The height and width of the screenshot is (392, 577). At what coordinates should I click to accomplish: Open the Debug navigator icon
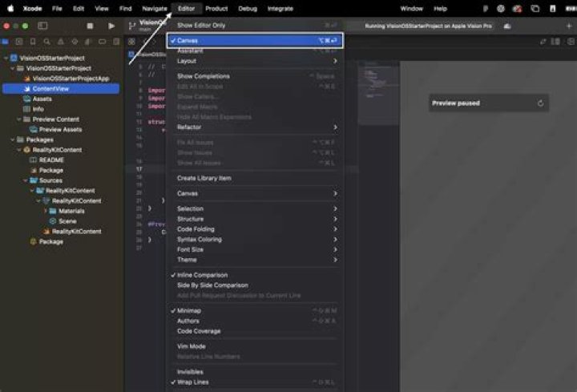pos(88,42)
